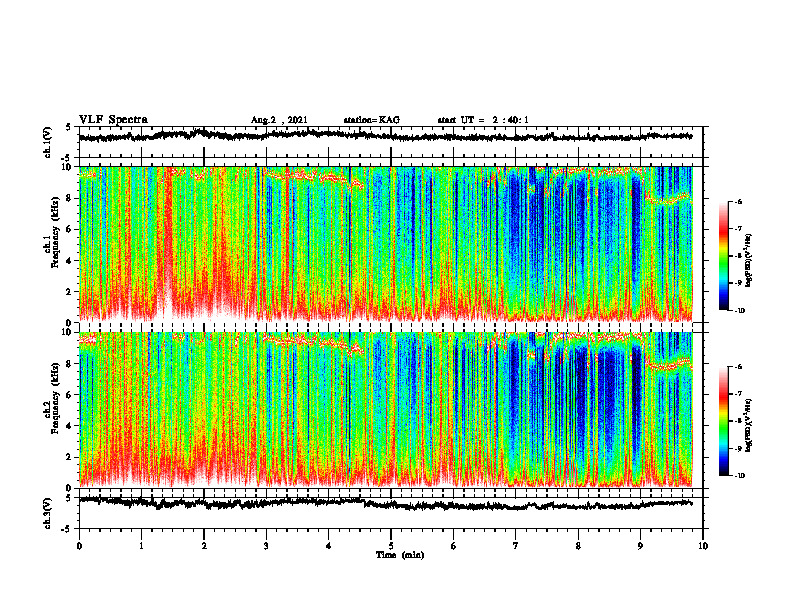Viewport: 792px width, 612px height.
Task: Click time axis tick label 0
Action: (x=79, y=546)
